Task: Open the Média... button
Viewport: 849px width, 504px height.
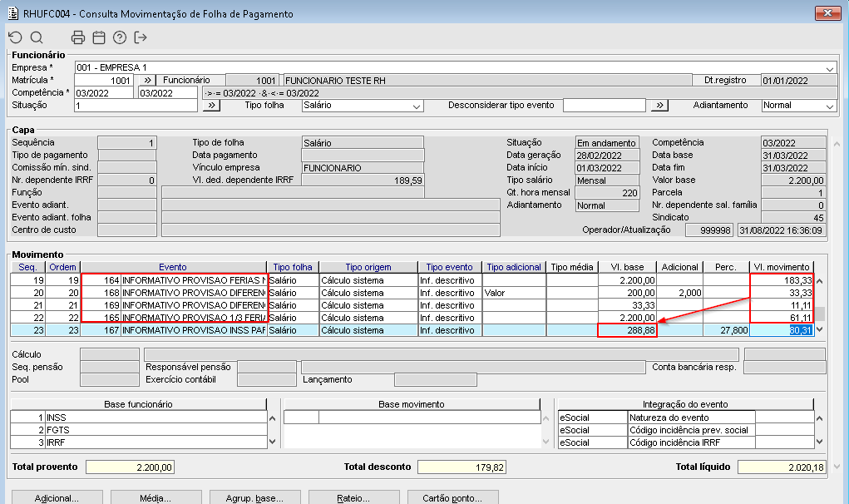Action: point(155,498)
